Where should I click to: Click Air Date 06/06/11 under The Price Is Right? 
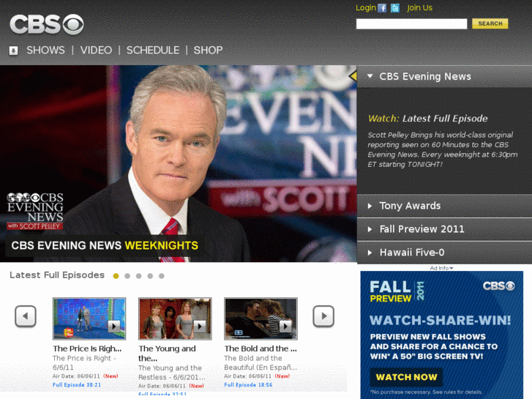click(76, 376)
